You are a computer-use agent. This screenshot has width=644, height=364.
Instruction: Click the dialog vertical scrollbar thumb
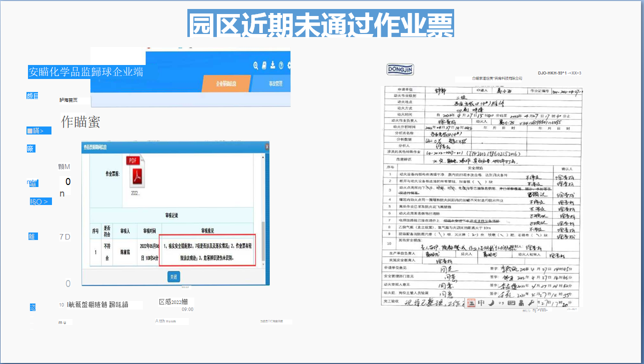click(264, 240)
